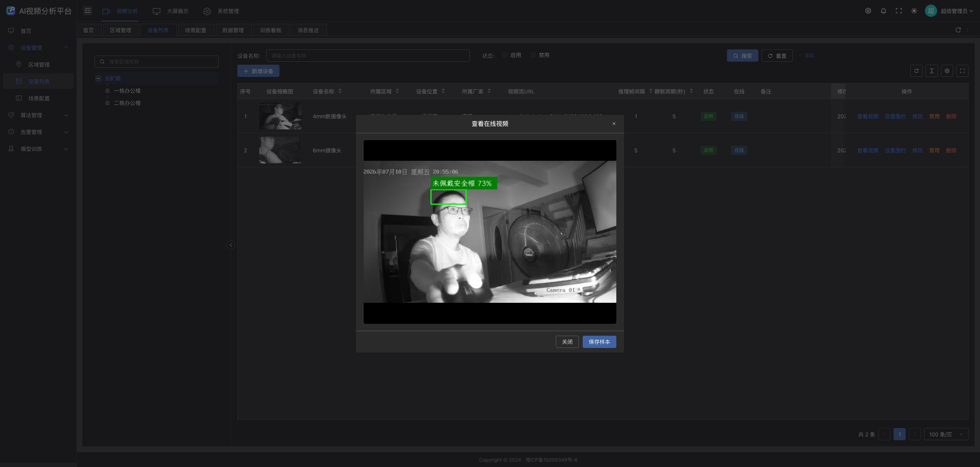Switch to the 场景配置 tab
Viewport: 980px width, 467px height.
click(196, 30)
